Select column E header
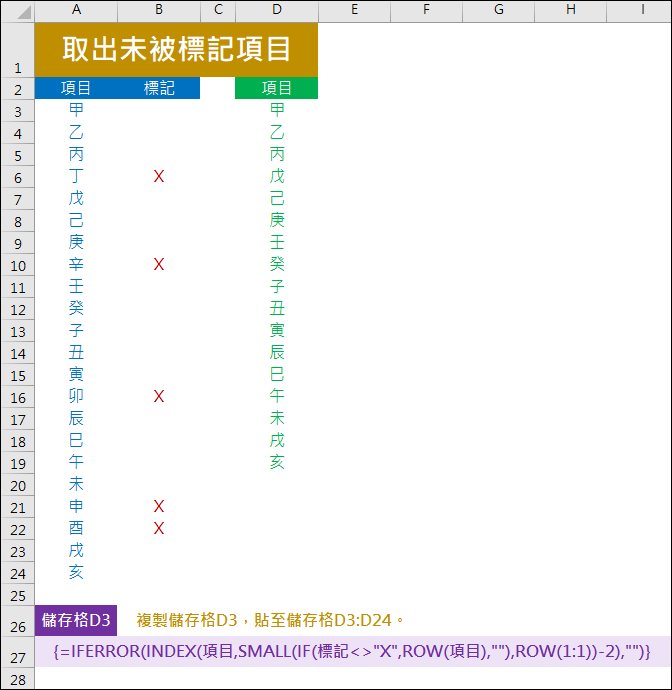The height and width of the screenshot is (690, 672). click(x=354, y=11)
